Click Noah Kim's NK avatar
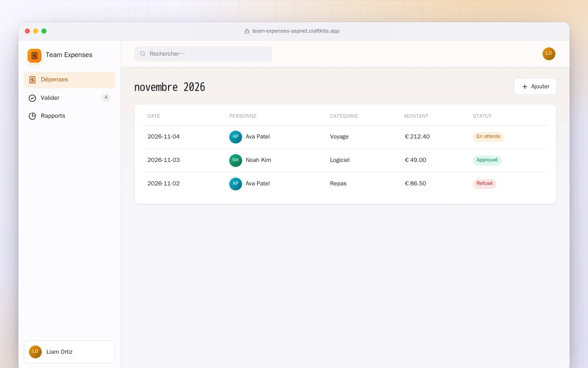Viewport: 588px width, 368px height. (x=236, y=161)
